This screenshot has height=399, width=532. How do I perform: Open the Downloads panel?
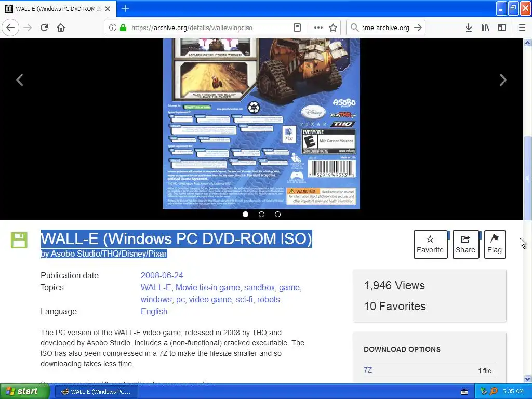469,28
